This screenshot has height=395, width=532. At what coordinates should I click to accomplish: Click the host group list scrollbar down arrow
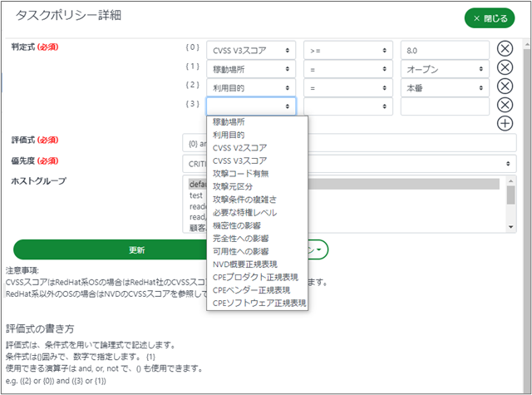(x=510, y=226)
